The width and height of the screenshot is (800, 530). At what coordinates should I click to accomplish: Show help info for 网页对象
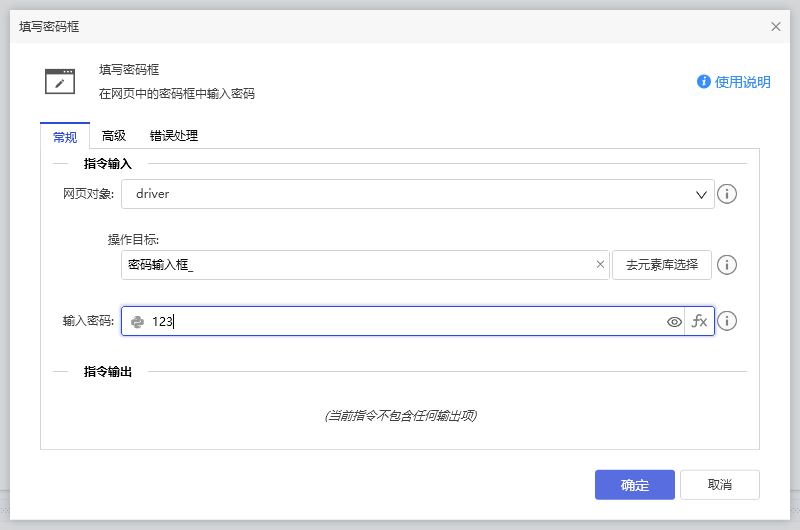click(728, 194)
